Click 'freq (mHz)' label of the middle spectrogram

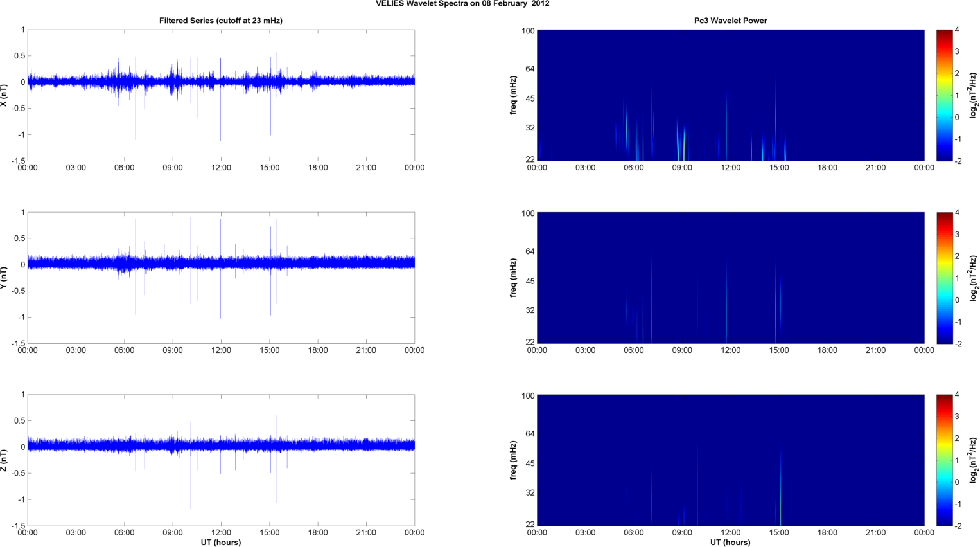tap(513, 278)
